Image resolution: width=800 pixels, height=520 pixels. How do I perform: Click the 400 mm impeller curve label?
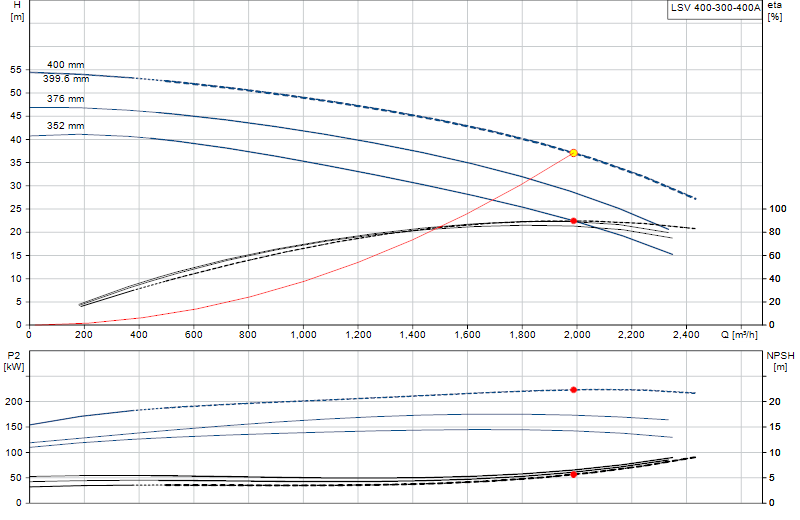(x=65, y=65)
